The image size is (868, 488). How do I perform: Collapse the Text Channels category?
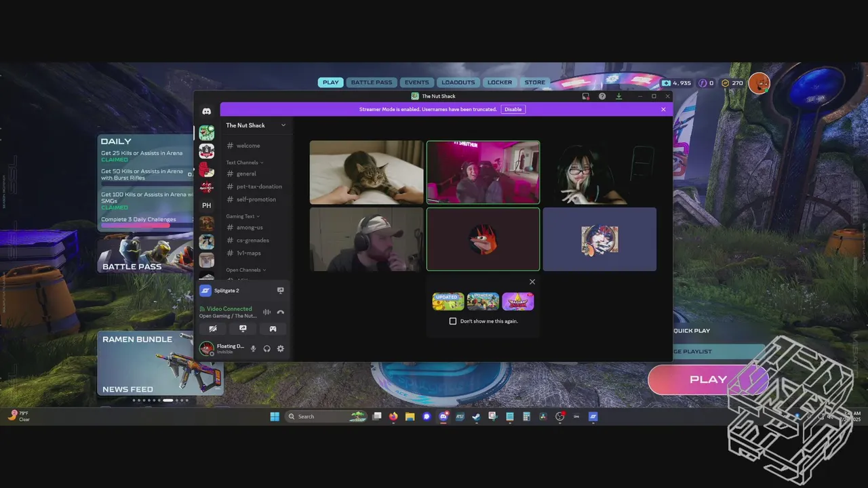click(x=244, y=163)
